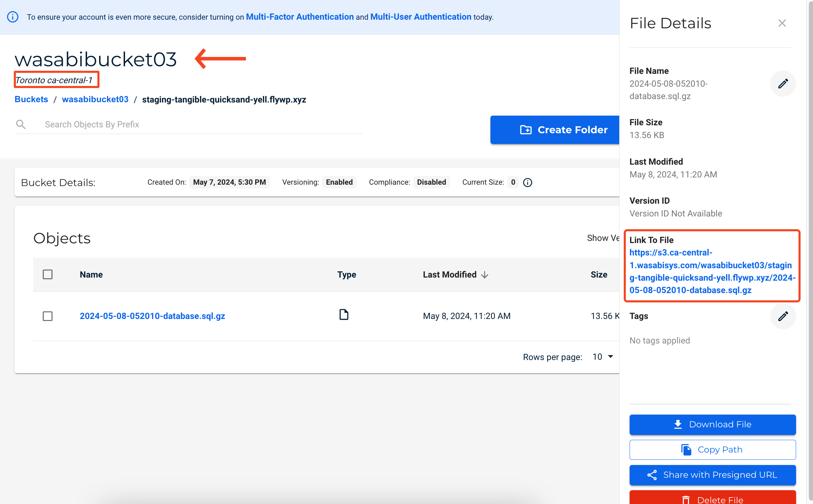Click the Create Folder button
Viewport: 813px width, 504px height.
pyautogui.click(x=555, y=130)
